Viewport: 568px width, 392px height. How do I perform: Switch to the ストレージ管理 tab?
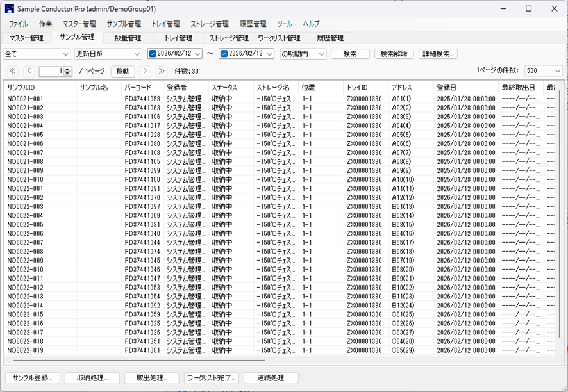[229, 38]
